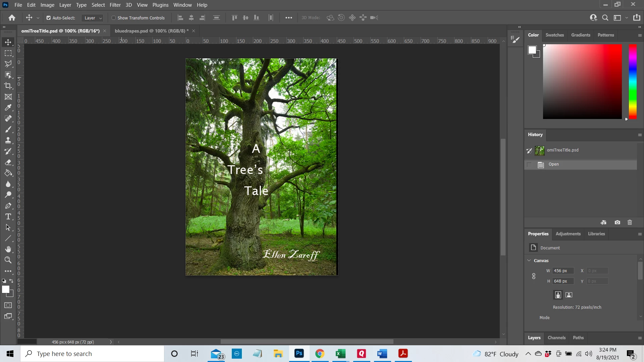Select the Zoom tool
Viewport: 644px width, 362px height.
tap(8, 260)
